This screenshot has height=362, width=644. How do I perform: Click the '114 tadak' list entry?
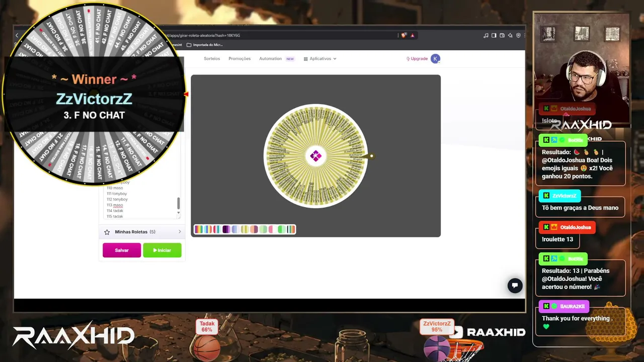point(115,211)
